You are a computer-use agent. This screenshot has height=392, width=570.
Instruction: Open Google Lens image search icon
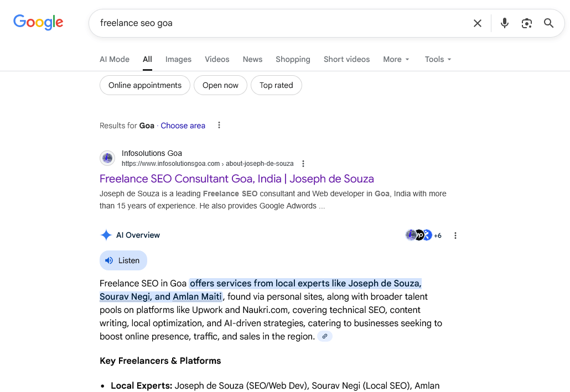click(526, 23)
